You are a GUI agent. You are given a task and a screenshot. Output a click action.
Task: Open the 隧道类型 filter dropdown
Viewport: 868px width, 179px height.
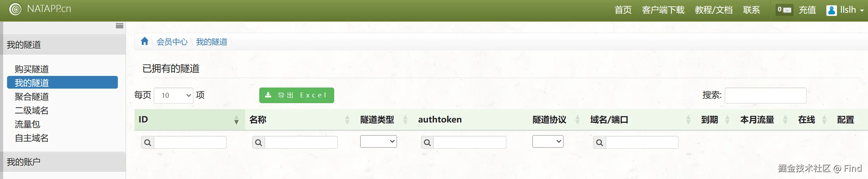point(378,141)
